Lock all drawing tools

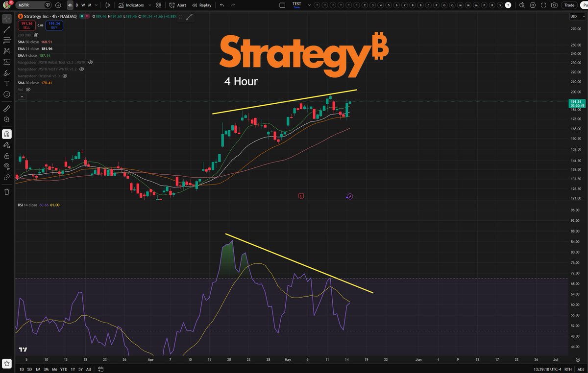(7, 156)
